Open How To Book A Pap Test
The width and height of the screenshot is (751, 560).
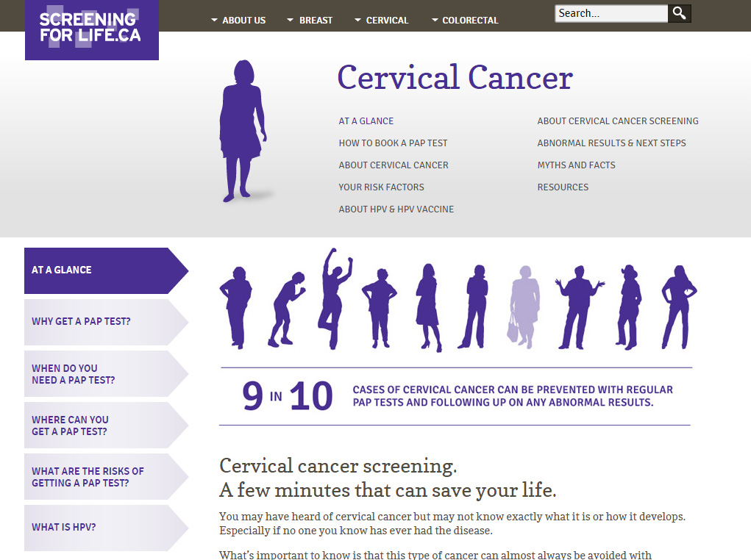(x=393, y=143)
